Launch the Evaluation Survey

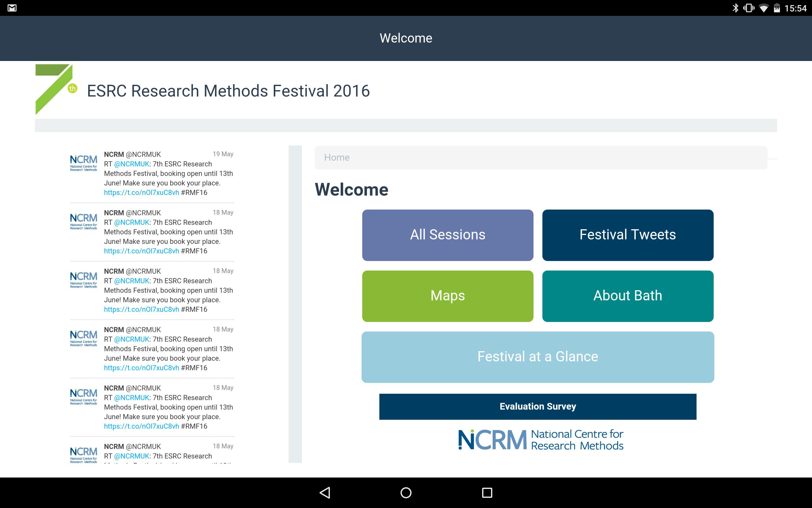(x=538, y=406)
